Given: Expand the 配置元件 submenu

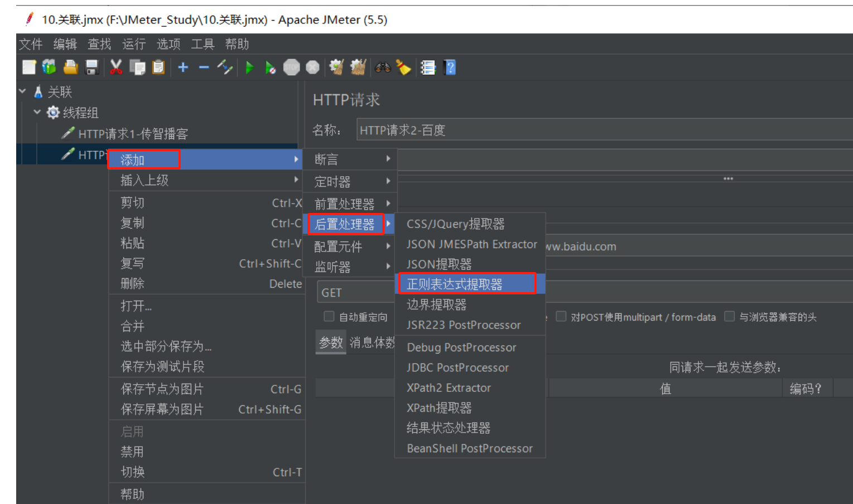Looking at the screenshot, I should (350, 246).
